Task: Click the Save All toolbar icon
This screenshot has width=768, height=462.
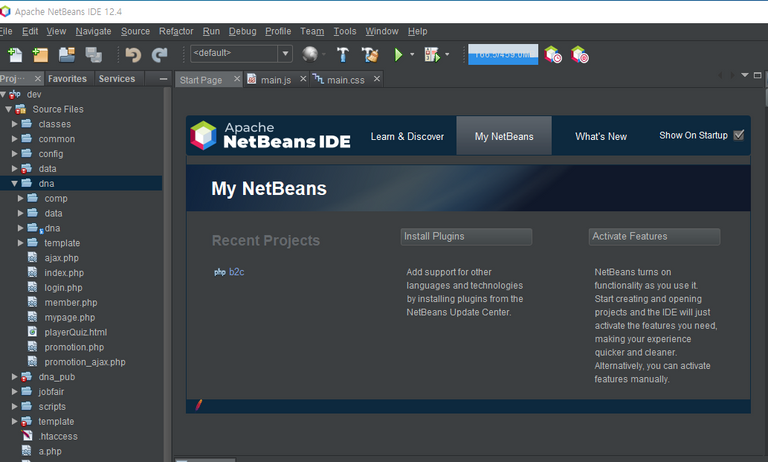Action: pyautogui.click(x=94, y=54)
